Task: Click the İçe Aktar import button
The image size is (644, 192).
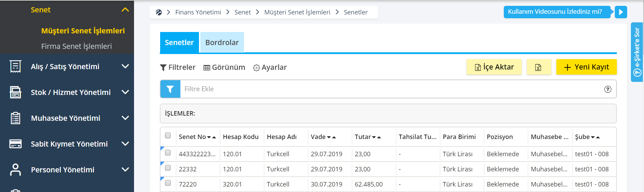Action: [494, 67]
